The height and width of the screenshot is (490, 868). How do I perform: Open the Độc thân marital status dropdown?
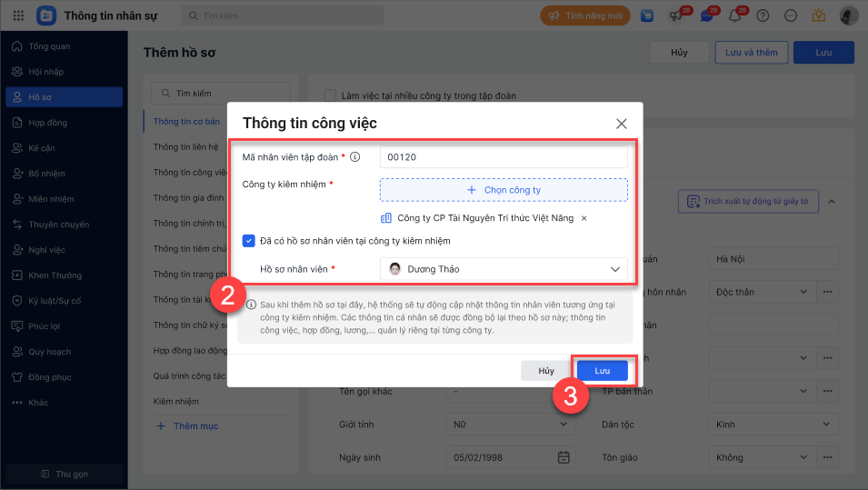761,292
